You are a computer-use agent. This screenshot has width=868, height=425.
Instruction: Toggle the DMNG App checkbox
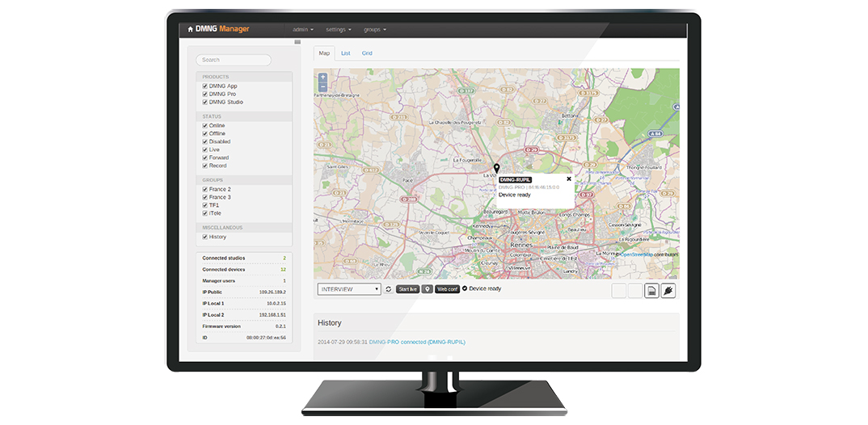coord(204,86)
